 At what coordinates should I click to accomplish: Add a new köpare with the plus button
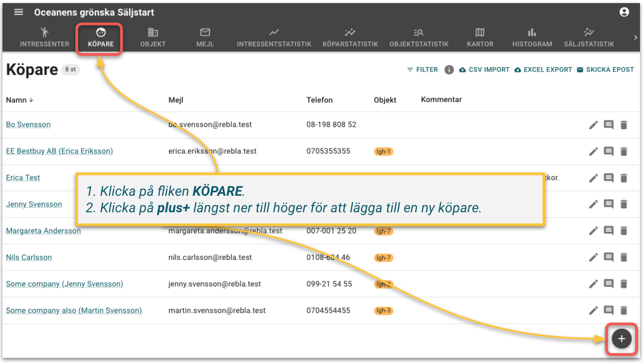[x=621, y=338]
